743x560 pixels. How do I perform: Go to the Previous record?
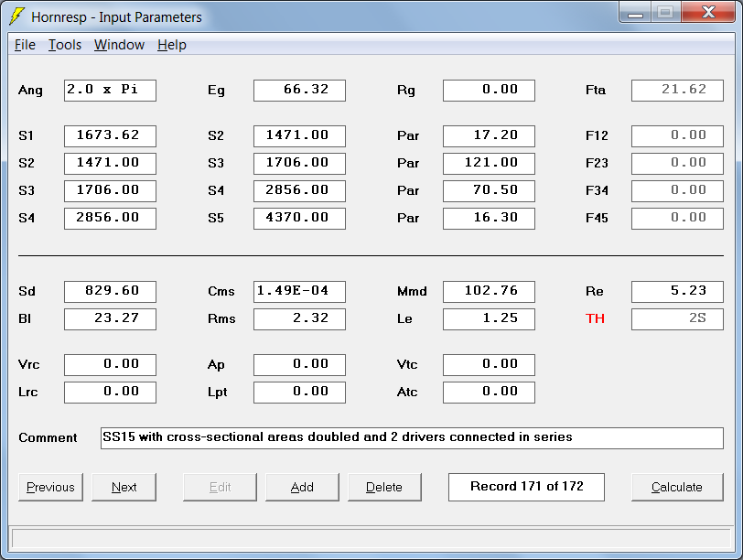pos(50,487)
